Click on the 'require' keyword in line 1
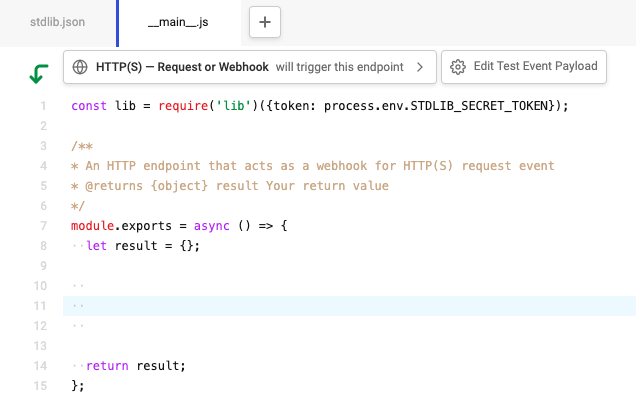Image resolution: width=636 pixels, height=408 pixels. click(x=183, y=106)
